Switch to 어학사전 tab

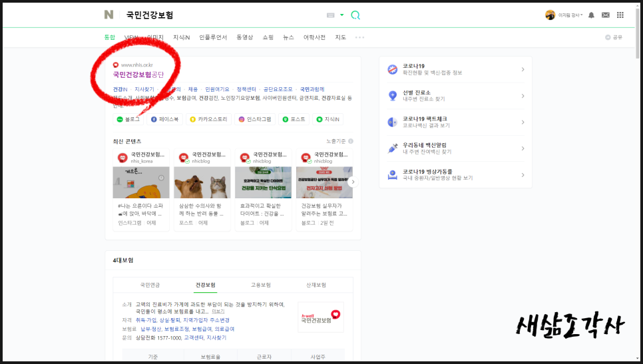coord(314,37)
